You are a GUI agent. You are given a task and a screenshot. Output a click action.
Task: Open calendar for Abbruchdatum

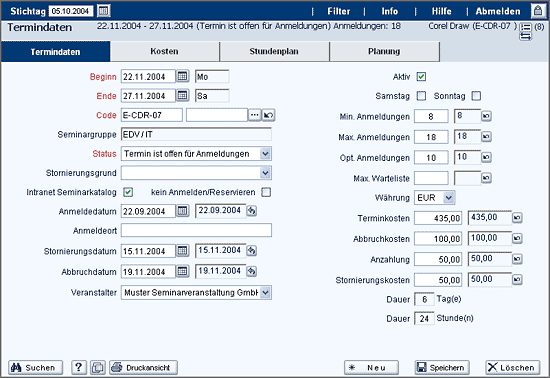pyautogui.click(x=182, y=271)
